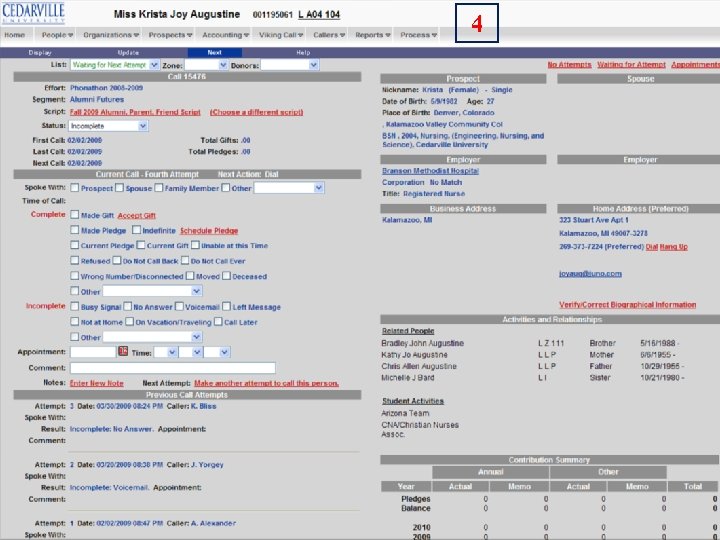
Task: Click the Dial link by the phone number
Action: click(x=652, y=247)
